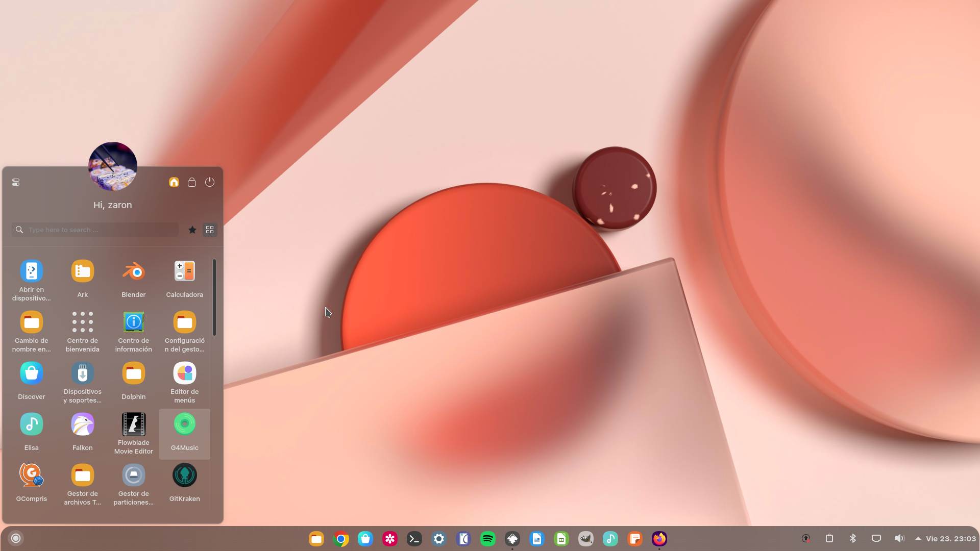The height and width of the screenshot is (551, 980).
Task: Open GCompris app
Action: (x=32, y=485)
